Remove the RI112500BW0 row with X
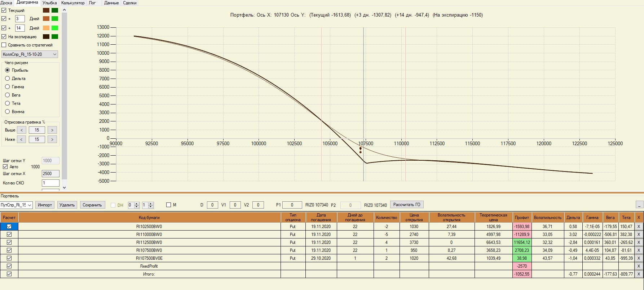 (639, 242)
